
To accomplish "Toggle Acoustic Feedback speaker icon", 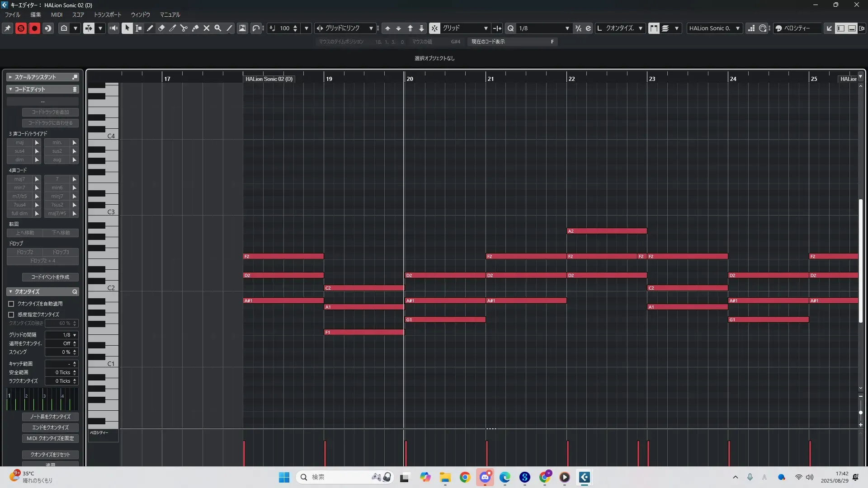I will point(113,28).
